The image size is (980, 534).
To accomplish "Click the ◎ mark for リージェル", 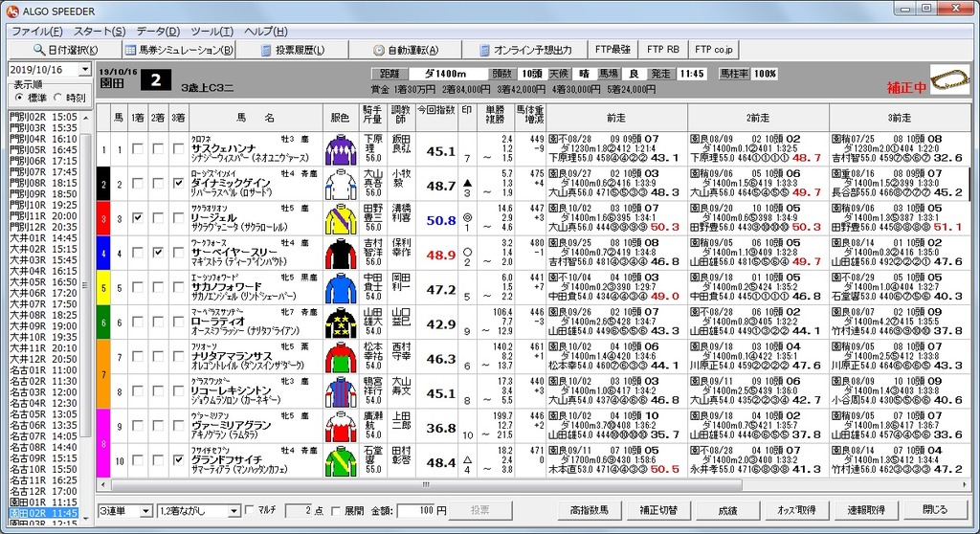I will [467, 216].
